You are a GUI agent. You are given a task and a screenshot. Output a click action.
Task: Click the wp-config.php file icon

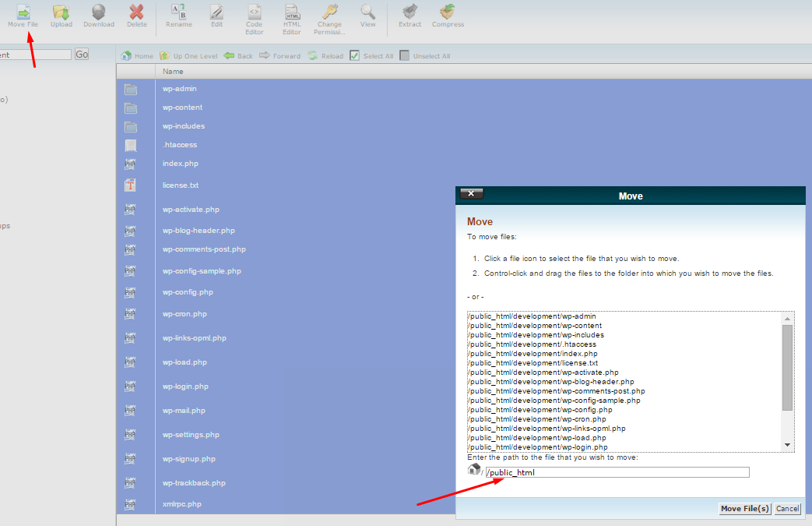[130, 293]
